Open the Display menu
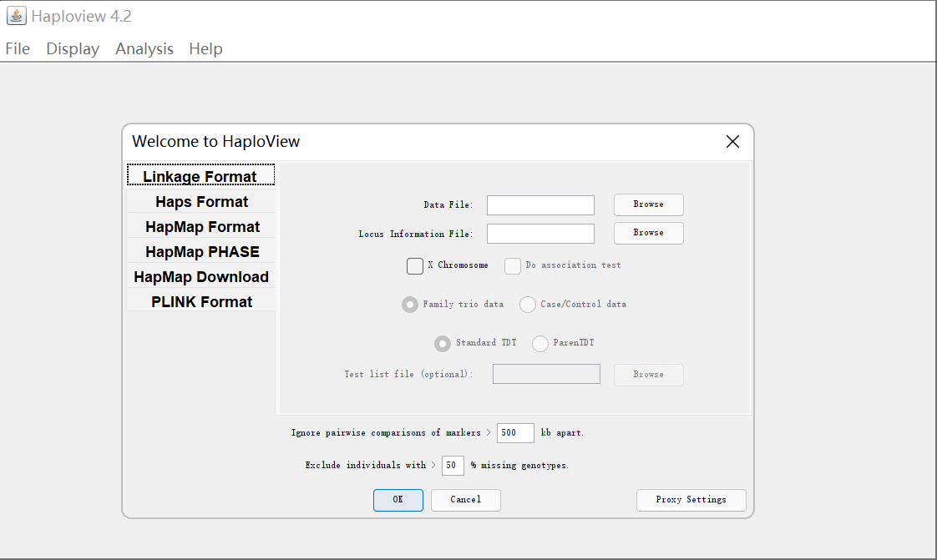Image resolution: width=937 pixels, height=560 pixels. pos(73,48)
